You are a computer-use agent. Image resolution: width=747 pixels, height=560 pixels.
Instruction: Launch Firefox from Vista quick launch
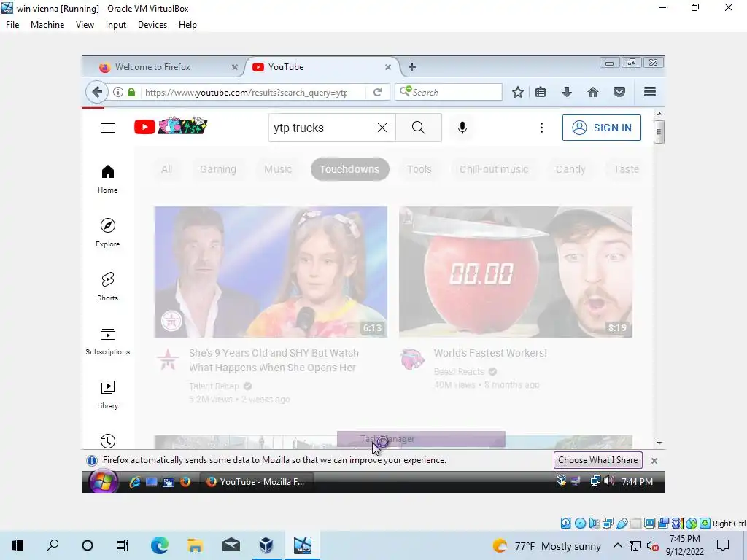coord(185,482)
